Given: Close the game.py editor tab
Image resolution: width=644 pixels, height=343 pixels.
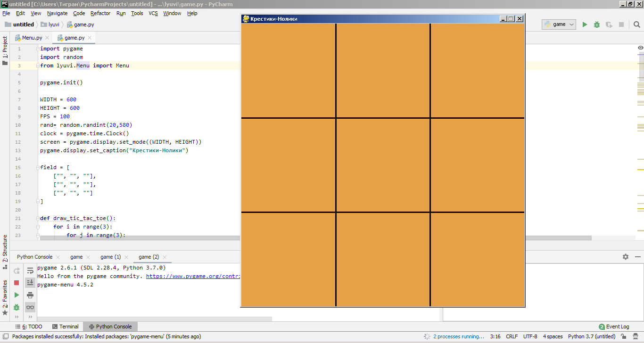Looking at the screenshot, I should pos(90,38).
